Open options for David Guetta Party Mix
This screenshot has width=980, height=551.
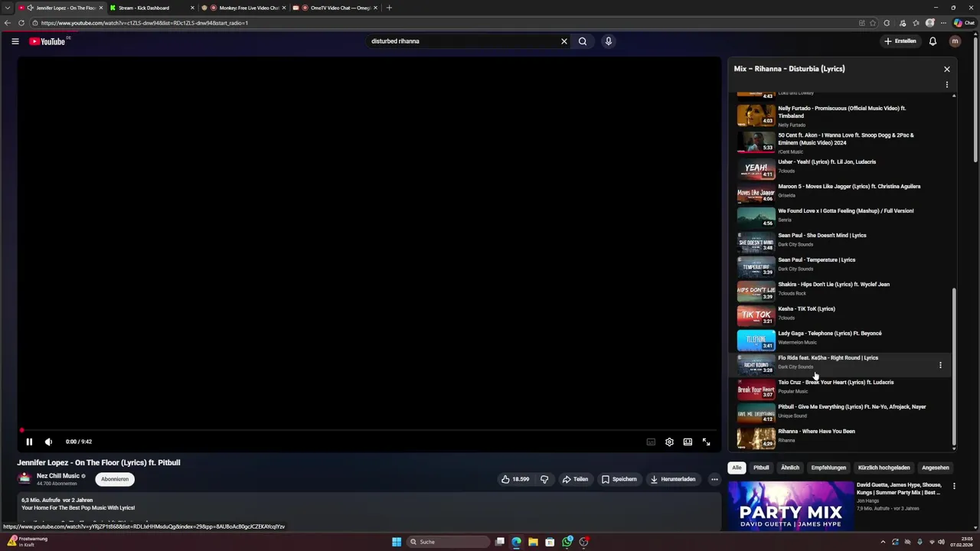[x=954, y=486]
